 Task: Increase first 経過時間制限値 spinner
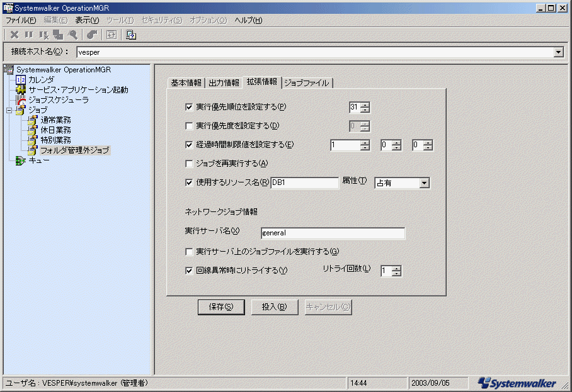[365, 142]
